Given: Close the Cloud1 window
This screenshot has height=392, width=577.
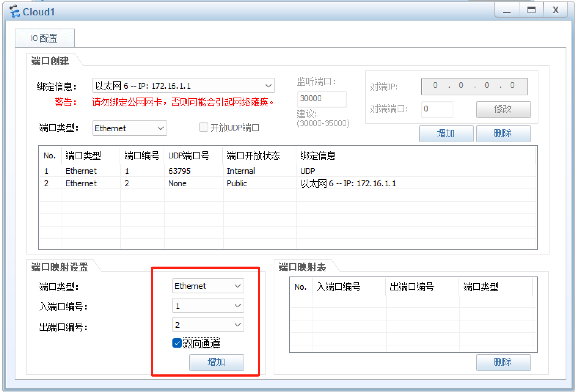Looking at the screenshot, I should coord(555,10).
